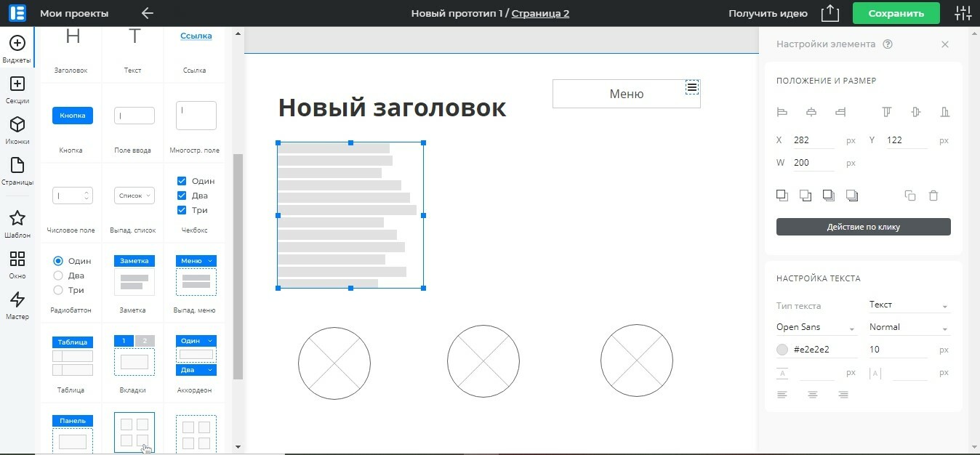980x455 pixels.
Task: Click the app logo in the top-left corner
Action: [17, 13]
